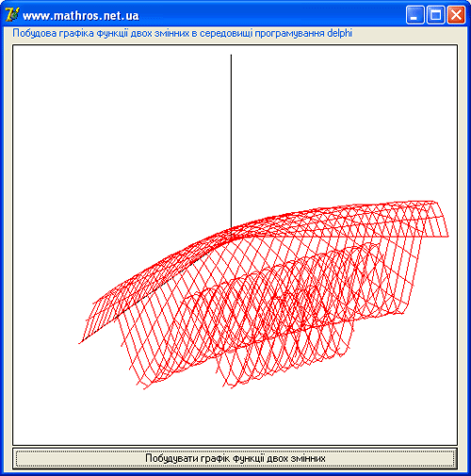Viewport: 471px width, 476px height.
Task: Click the black vertical axis line
Action: point(231,141)
